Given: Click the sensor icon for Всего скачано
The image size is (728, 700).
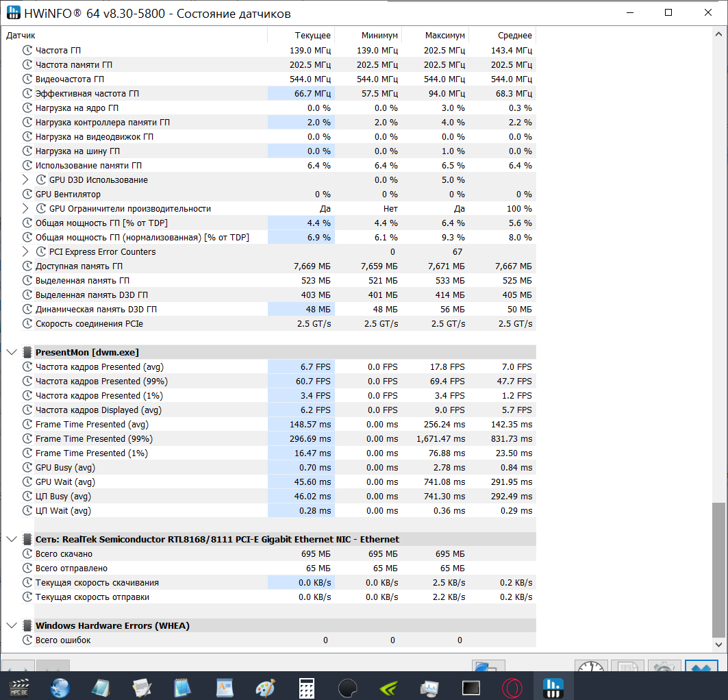Looking at the screenshot, I should click(x=27, y=554).
